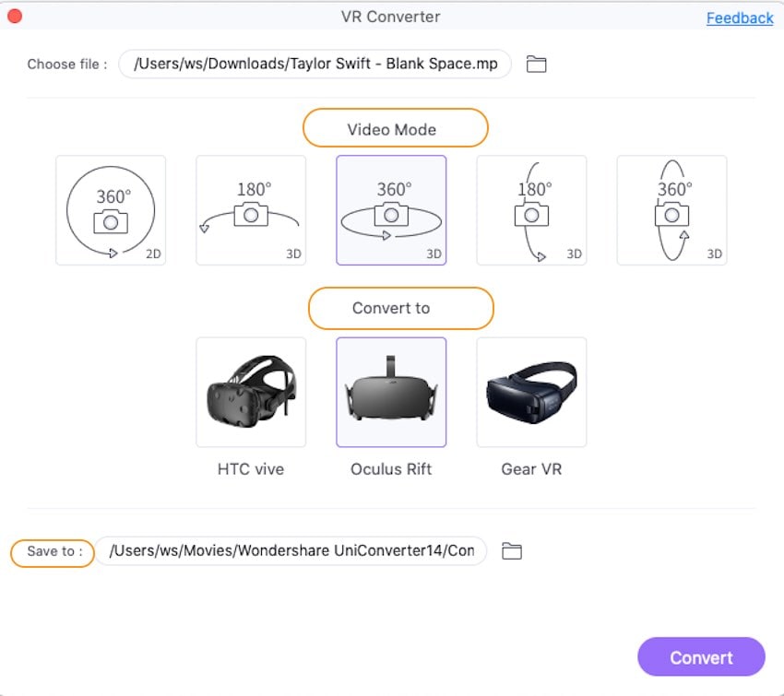Viewport: 784px width, 696px height.
Task: Select the 360° horizontal 3D video mode
Action: [x=391, y=210]
